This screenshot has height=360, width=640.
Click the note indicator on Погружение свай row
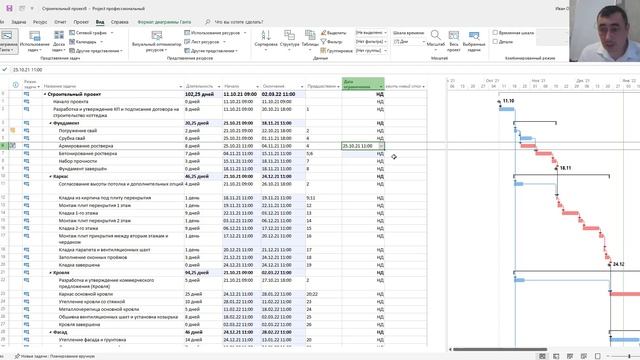[13, 131]
